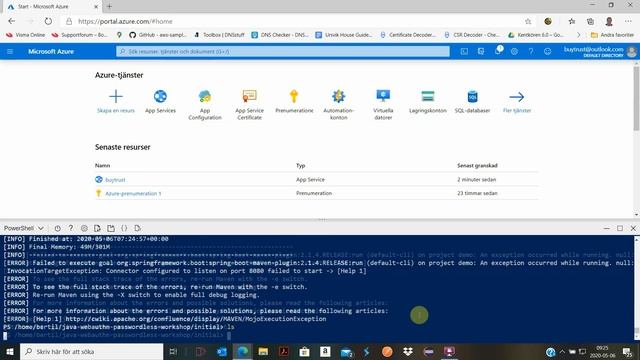This screenshot has width=640, height=360.
Task: Open Lagringskonton service
Action: tap(428, 101)
